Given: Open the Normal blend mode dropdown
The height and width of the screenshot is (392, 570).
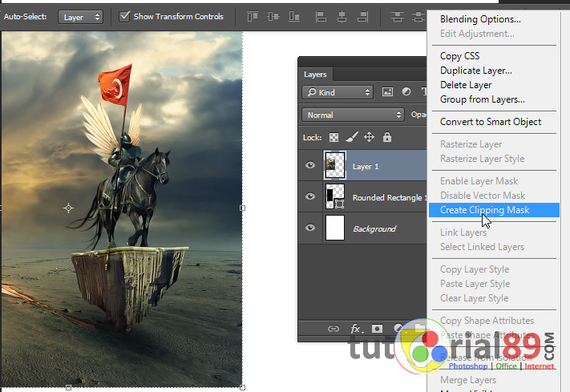Looking at the screenshot, I should pyautogui.click(x=353, y=115).
